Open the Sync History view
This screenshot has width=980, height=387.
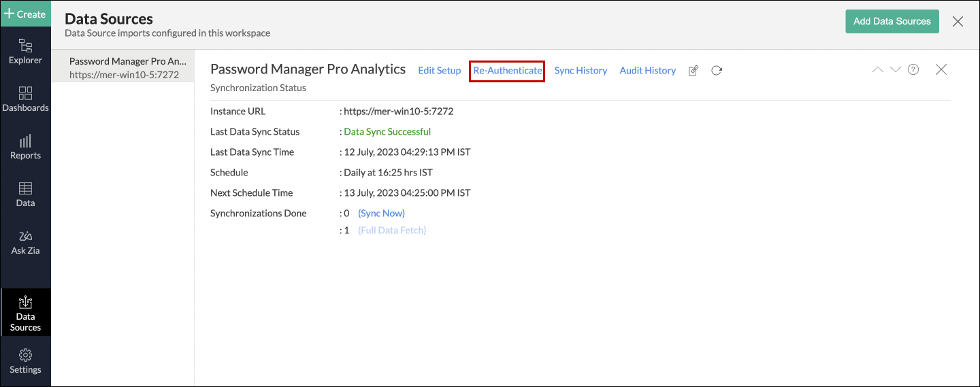click(581, 71)
